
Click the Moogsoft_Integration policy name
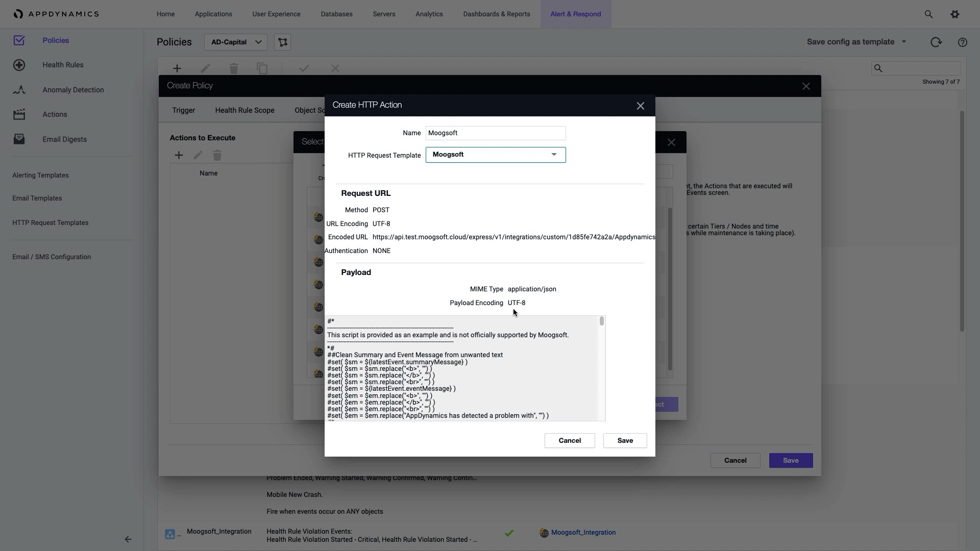point(219,532)
